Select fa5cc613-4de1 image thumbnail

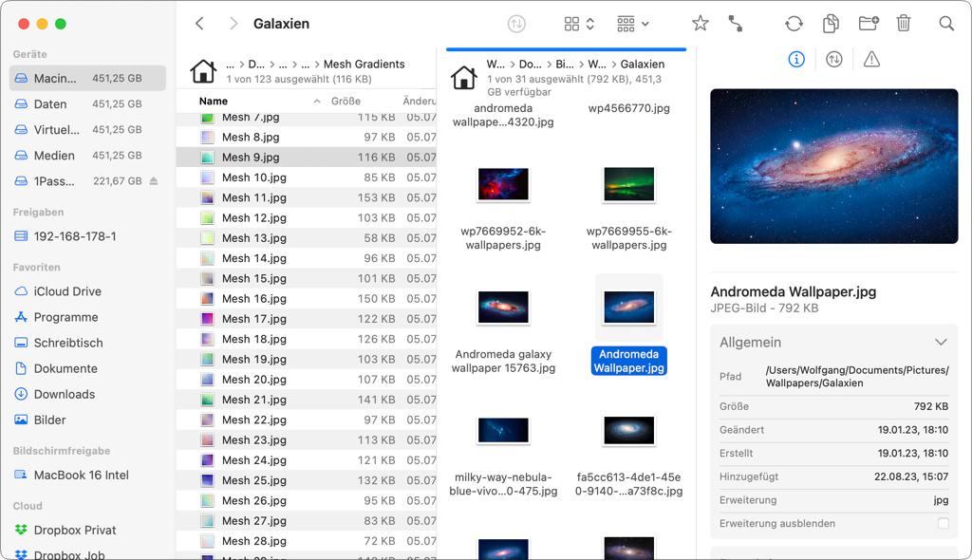(x=628, y=430)
